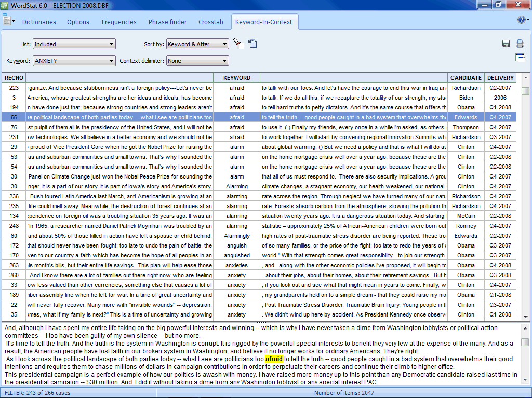Sort by the CANDIDATE column header

tap(465, 78)
